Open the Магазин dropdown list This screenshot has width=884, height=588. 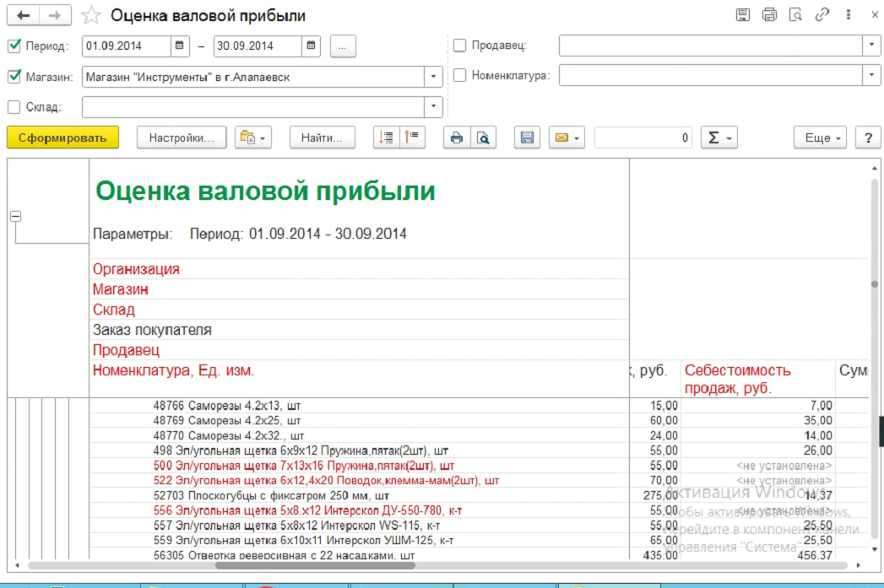click(x=434, y=77)
